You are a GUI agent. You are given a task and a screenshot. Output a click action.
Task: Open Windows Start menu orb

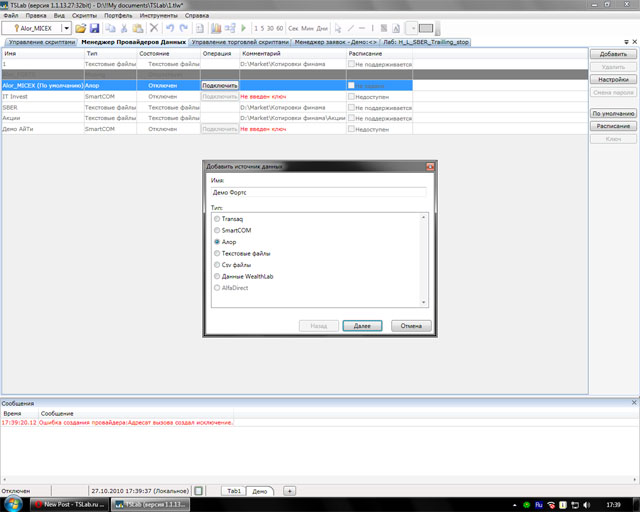click(13, 504)
